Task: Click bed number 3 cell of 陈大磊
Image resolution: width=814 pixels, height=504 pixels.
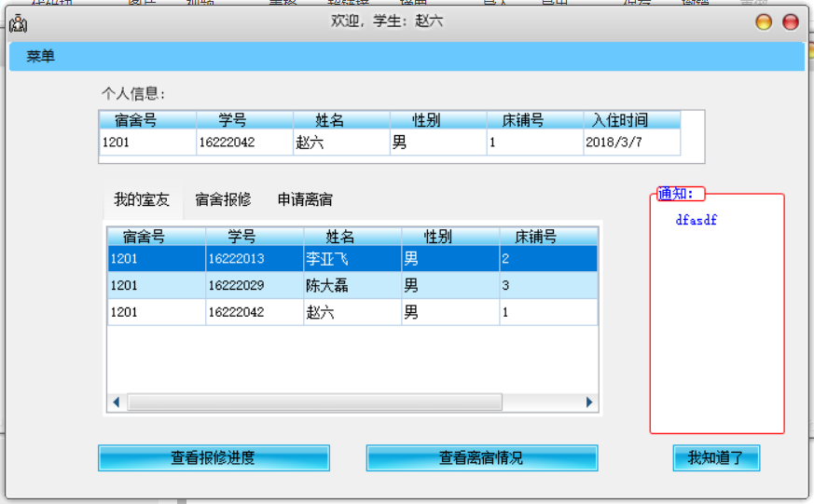Action: tap(548, 285)
